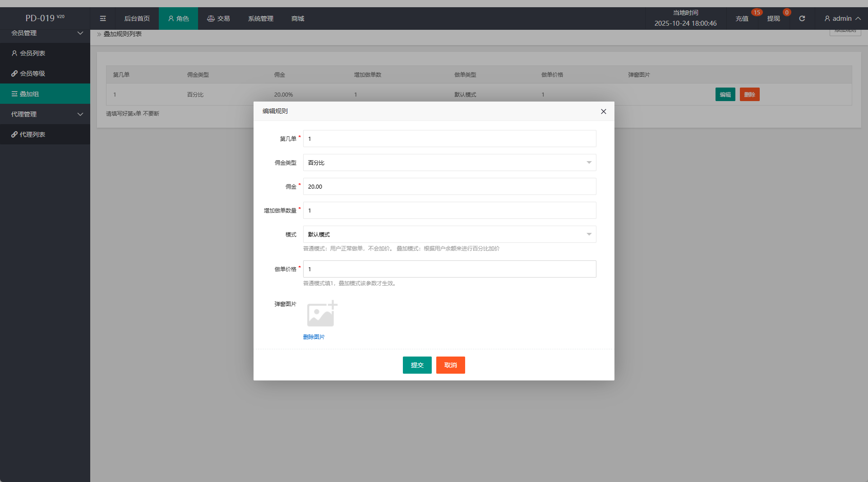Select 叠加组 in the sidebar
This screenshot has width=868, height=482.
29,94
